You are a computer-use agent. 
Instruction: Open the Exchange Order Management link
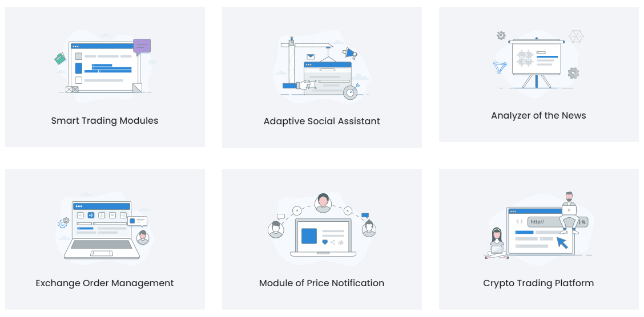point(104,283)
